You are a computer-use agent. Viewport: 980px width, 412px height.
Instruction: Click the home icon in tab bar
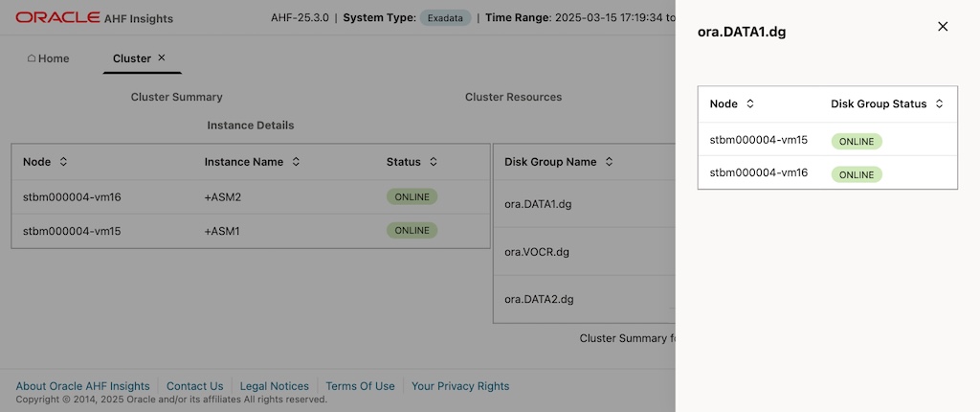(32, 58)
